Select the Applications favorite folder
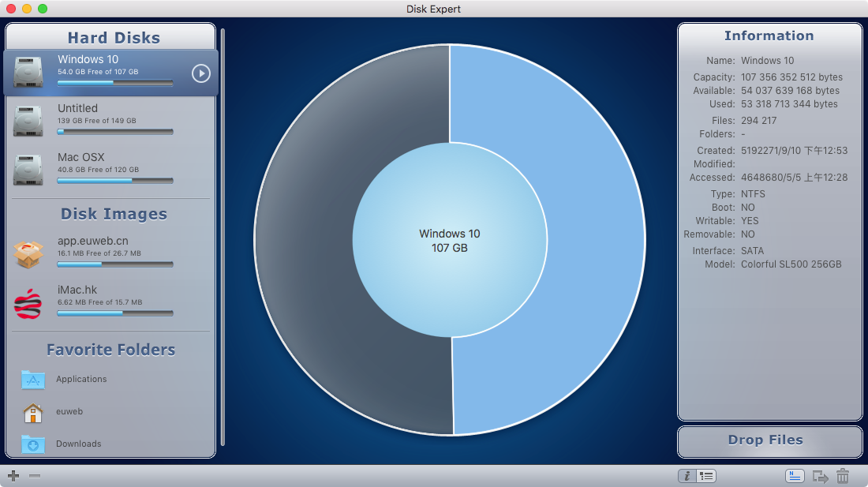 pyautogui.click(x=110, y=379)
